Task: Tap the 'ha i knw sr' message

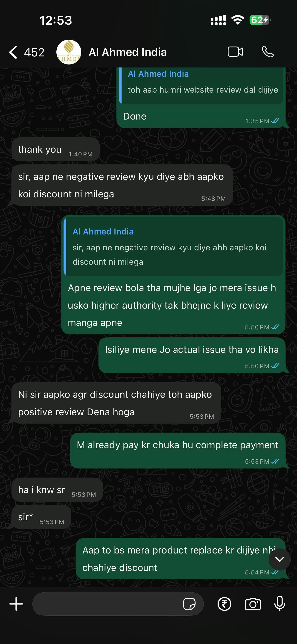Action: point(57,490)
